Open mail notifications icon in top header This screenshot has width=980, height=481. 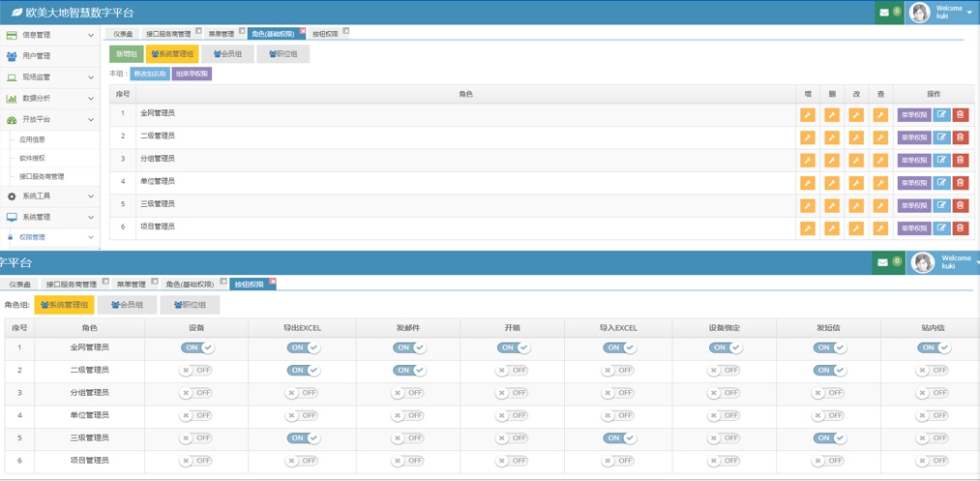click(x=884, y=13)
